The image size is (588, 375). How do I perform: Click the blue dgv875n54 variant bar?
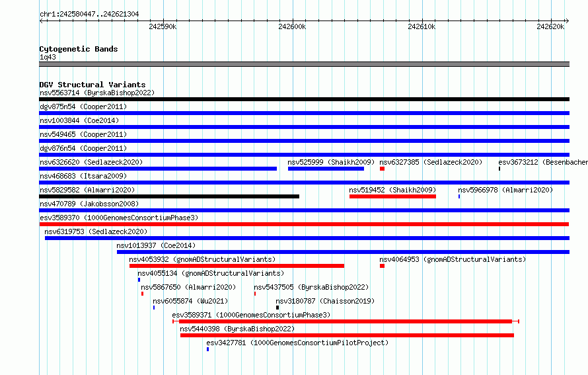click(304, 113)
